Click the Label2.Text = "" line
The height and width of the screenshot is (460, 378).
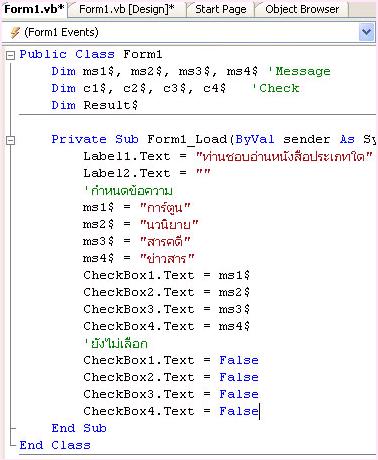(x=147, y=173)
